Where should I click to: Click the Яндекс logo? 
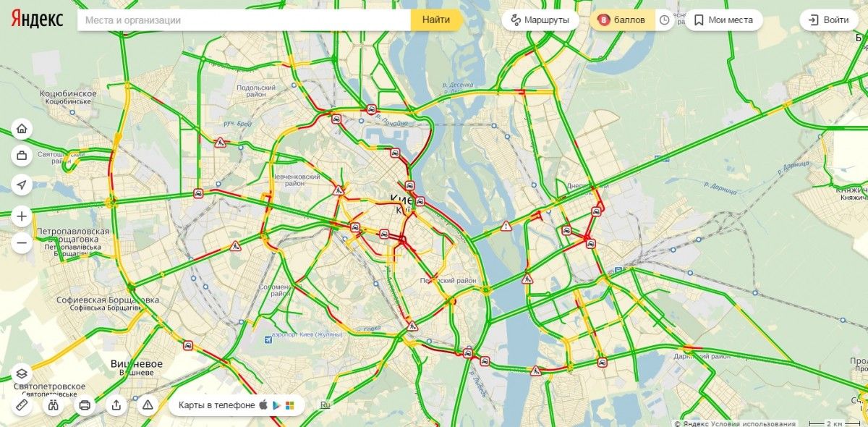click(x=37, y=20)
